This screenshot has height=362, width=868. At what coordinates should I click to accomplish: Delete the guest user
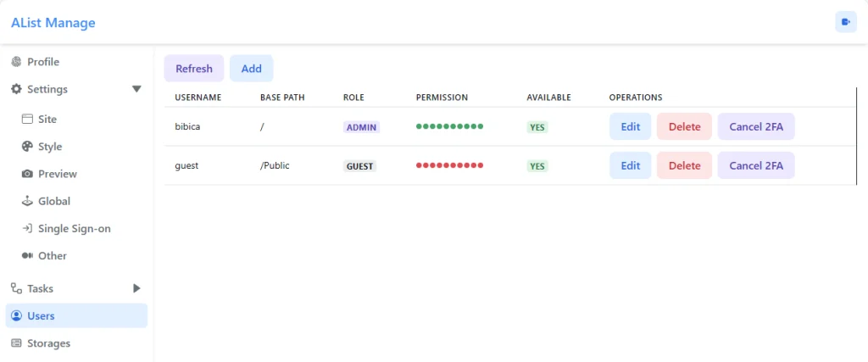[x=684, y=165]
